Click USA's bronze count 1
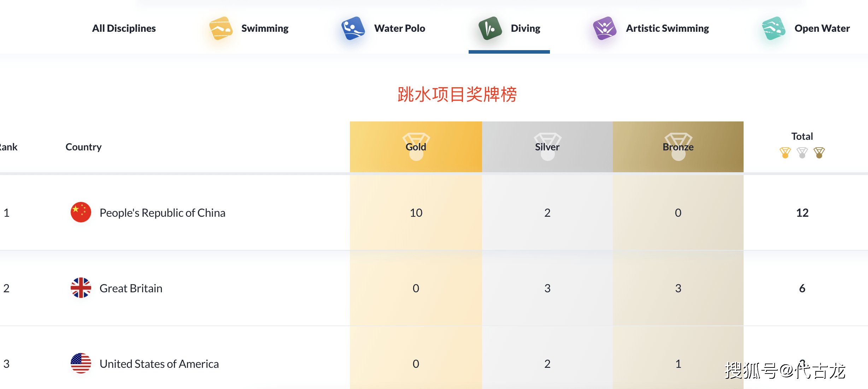Screen dimensions: 868x389 [x=678, y=364]
